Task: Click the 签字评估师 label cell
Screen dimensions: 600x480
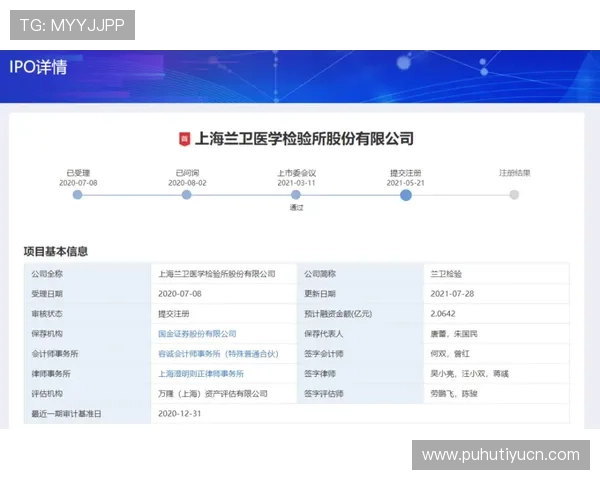Action: 360,393
